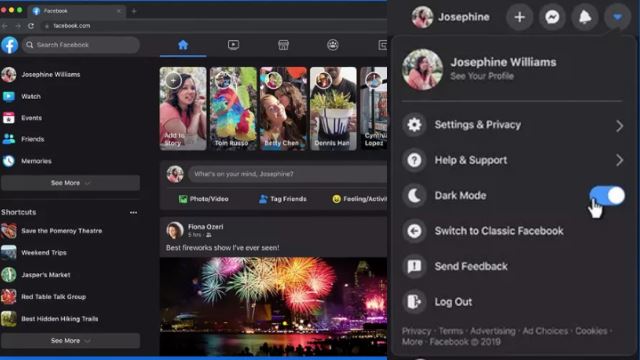The image size is (640, 360).
Task: Click the Josephine top bar profile
Action: pos(451,17)
